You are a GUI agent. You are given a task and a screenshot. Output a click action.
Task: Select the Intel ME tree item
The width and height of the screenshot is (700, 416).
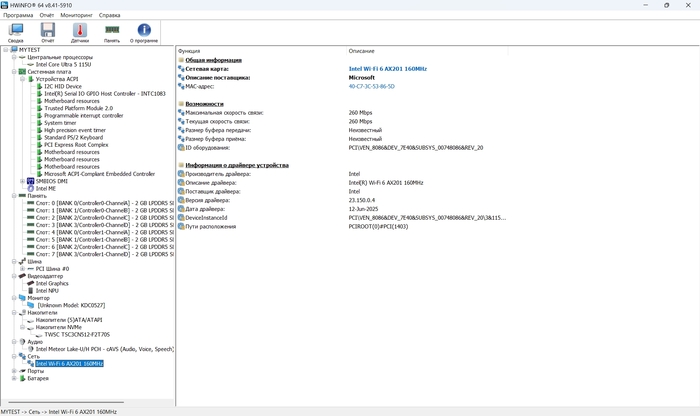pyautogui.click(x=46, y=188)
